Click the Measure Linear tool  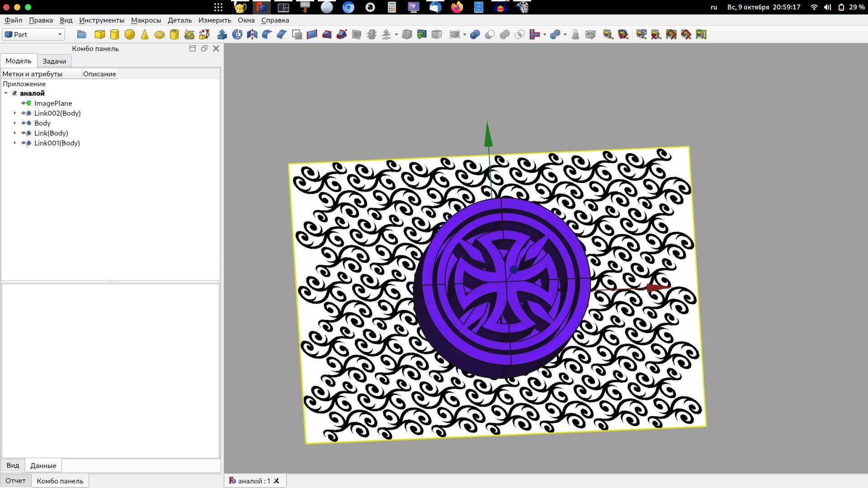coord(608,34)
